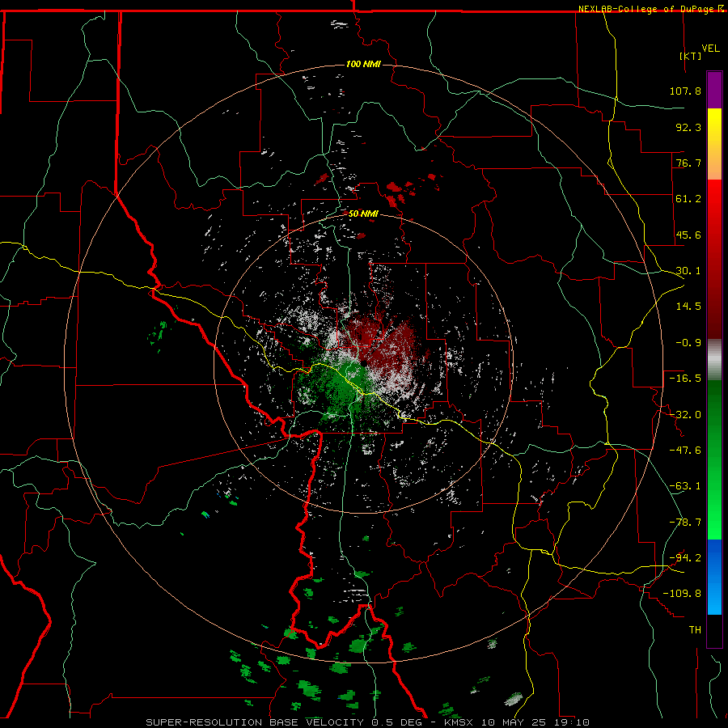Click the 61.2 scale value
Image resolution: width=728 pixels, height=728 pixels.
click(x=688, y=199)
